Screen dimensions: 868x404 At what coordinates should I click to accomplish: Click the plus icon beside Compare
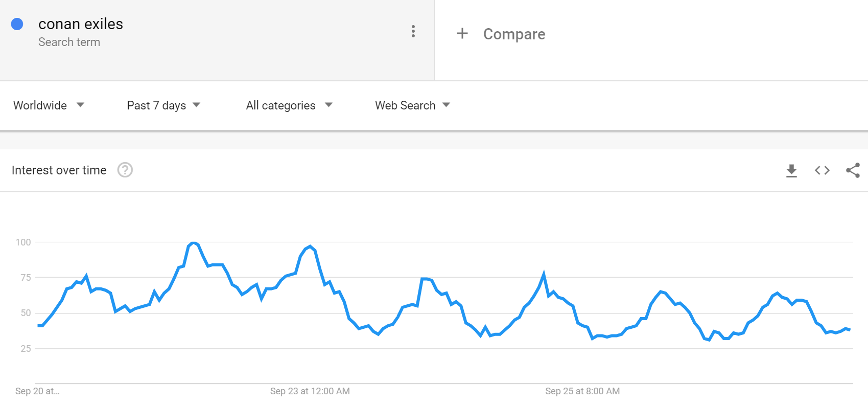[x=462, y=34]
